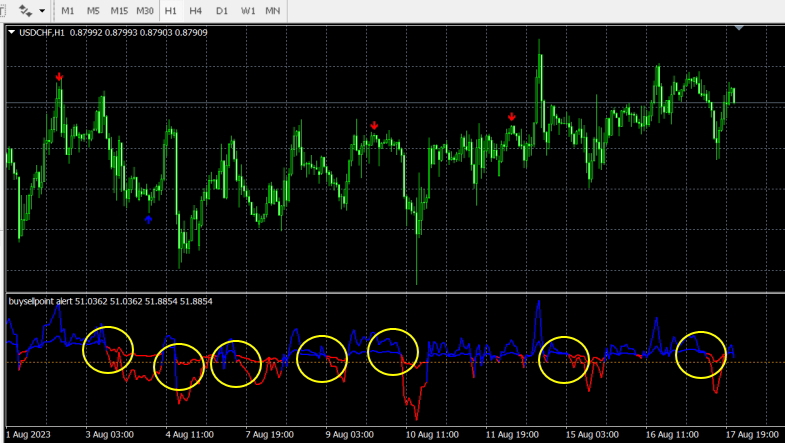Click the triangle beside USDCHF,H1 label
Viewport: 785px width, 443px height.
point(12,33)
